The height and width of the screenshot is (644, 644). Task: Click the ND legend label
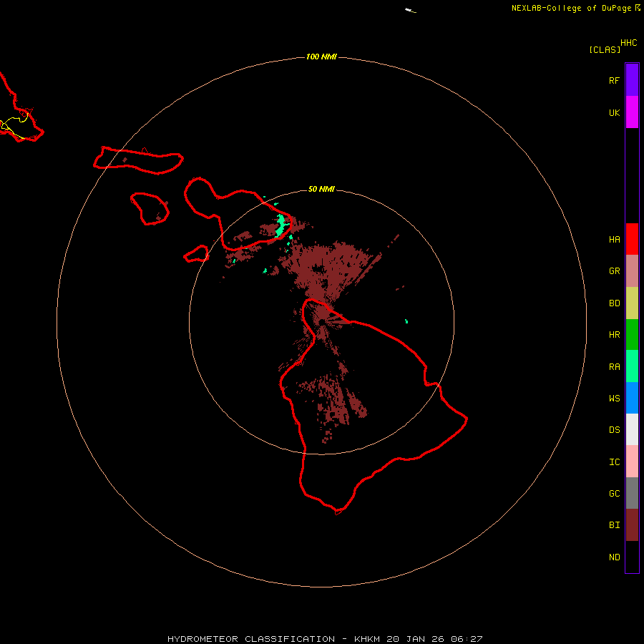pyautogui.click(x=614, y=557)
